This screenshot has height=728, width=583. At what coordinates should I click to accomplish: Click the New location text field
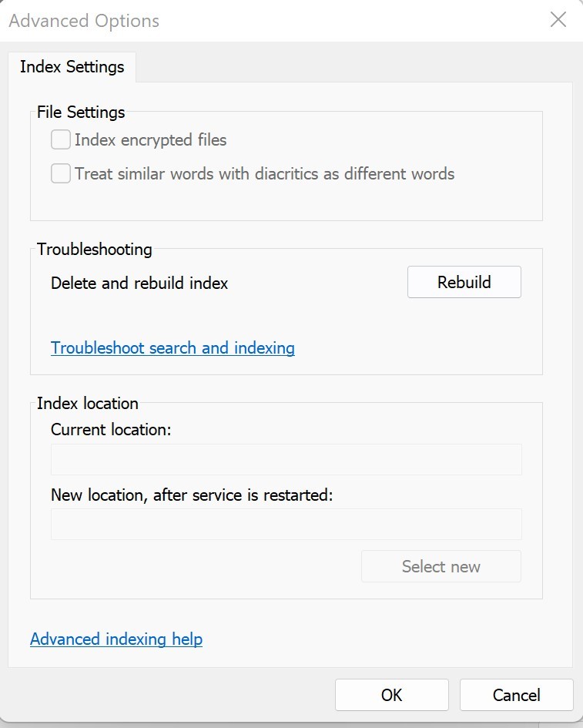[286, 525]
